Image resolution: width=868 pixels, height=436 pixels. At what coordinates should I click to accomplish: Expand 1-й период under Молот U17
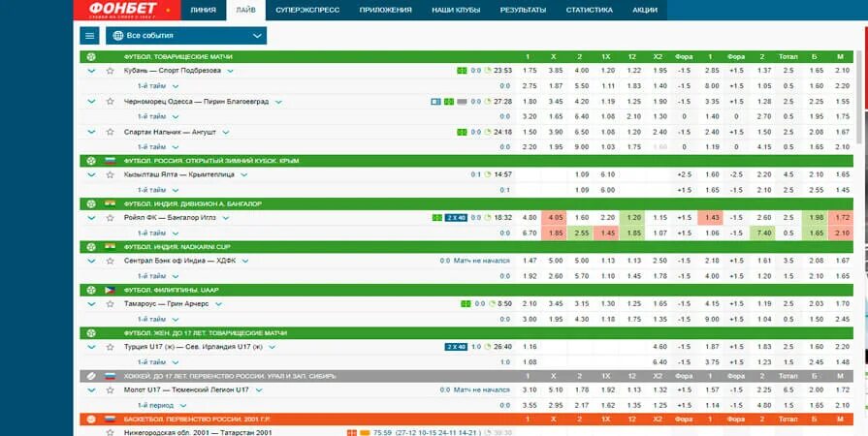pos(184,406)
